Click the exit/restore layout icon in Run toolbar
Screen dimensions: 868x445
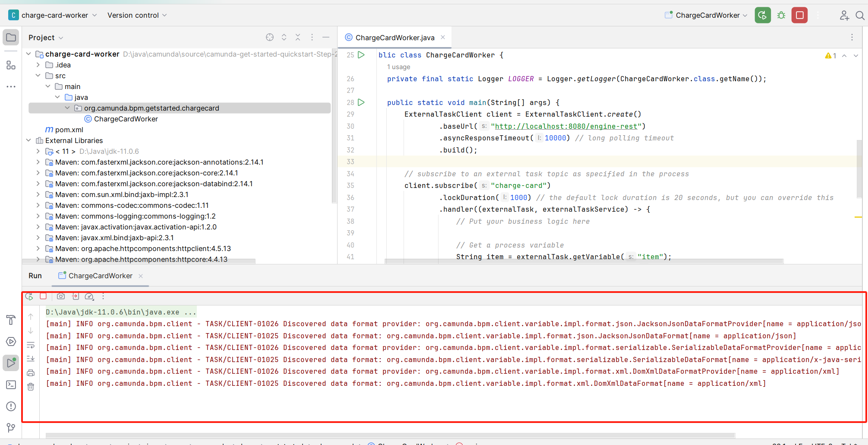click(x=76, y=296)
